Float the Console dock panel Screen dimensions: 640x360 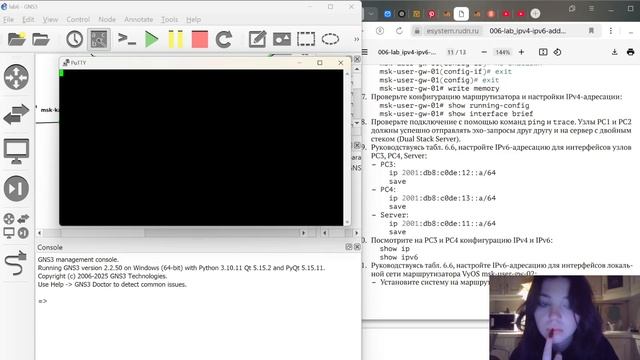349,247
